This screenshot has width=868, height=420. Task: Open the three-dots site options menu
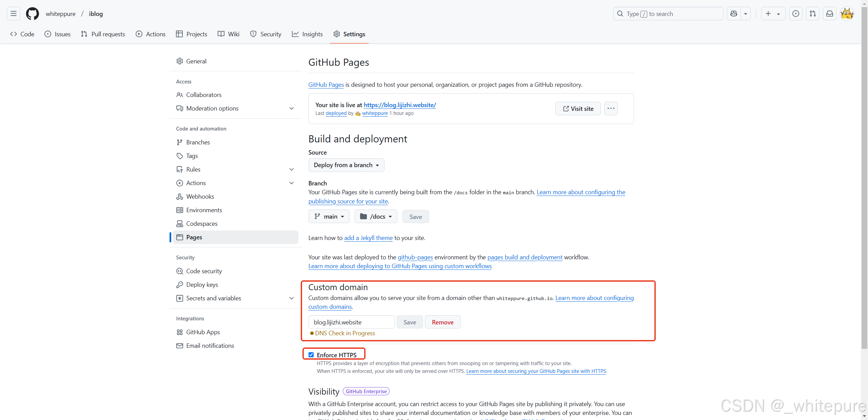pos(611,108)
